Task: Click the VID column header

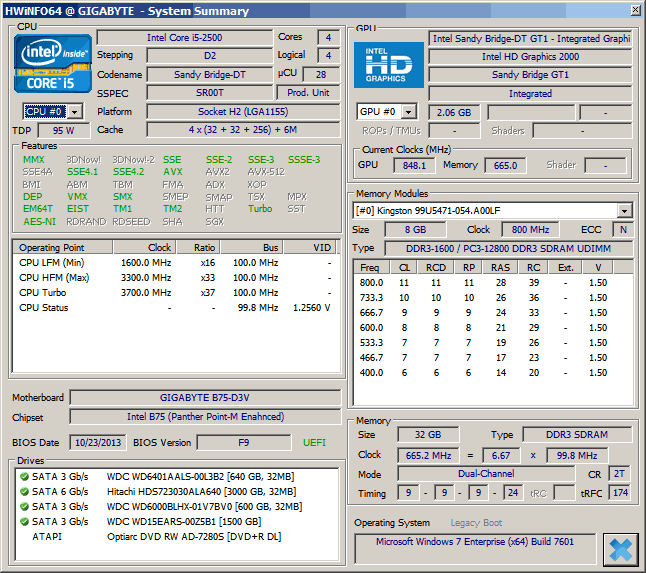Action: pyautogui.click(x=311, y=248)
